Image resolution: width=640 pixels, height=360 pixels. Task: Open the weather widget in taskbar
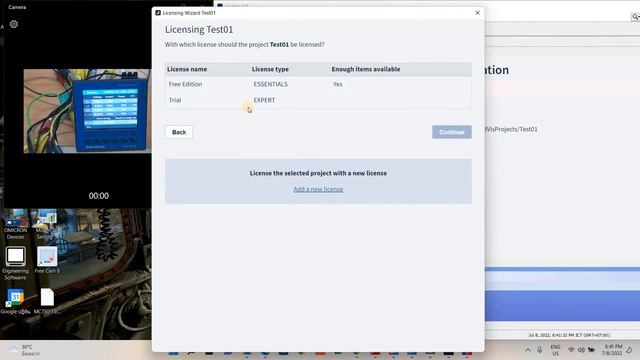click(x=24, y=350)
